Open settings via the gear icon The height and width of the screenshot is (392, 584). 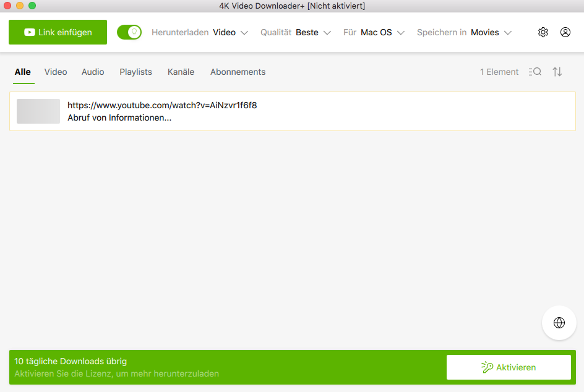tap(543, 32)
